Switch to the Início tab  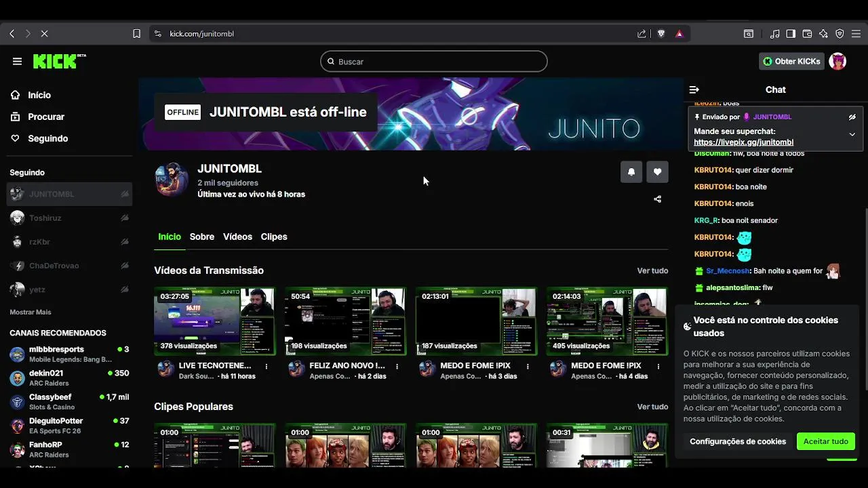coord(170,237)
